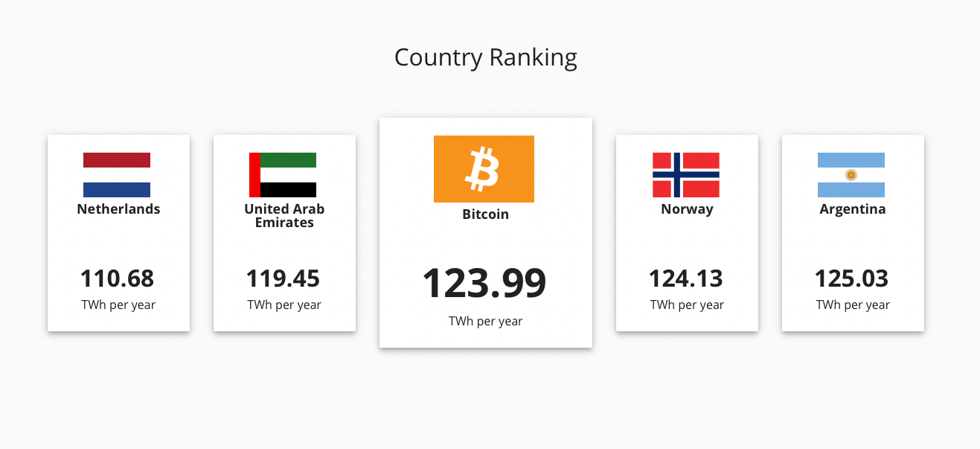The width and height of the screenshot is (980, 449).
Task: Click the Norway flag icon
Action: coord(686,175)
